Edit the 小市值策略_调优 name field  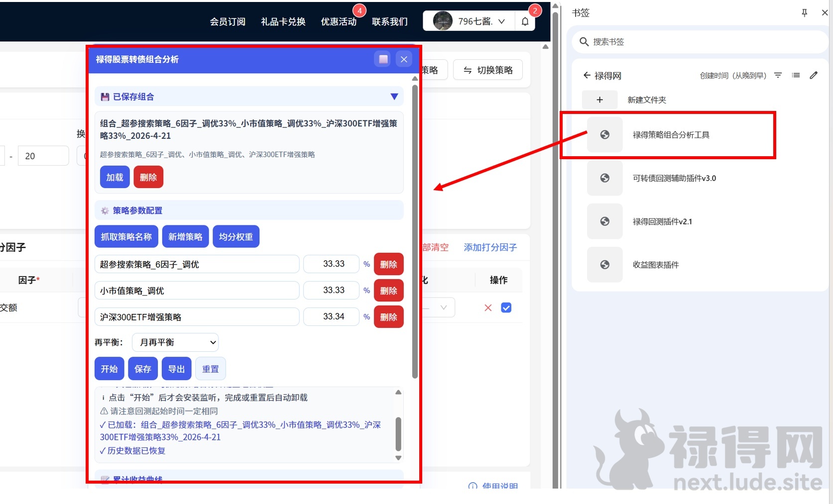tap(197, 291)
